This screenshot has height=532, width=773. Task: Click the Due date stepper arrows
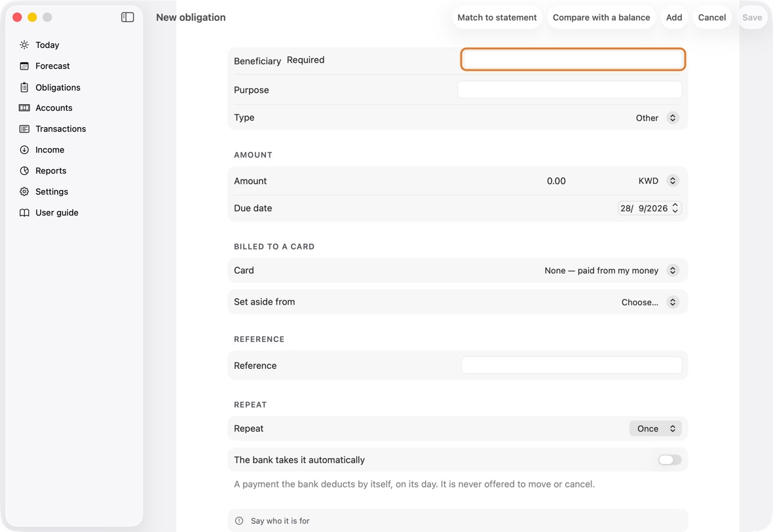tap(675, 208)
